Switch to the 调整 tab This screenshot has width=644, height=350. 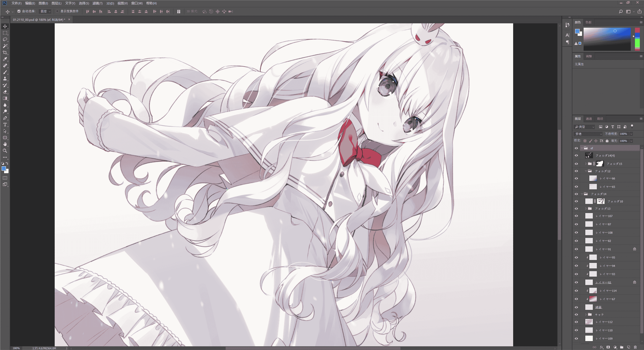pyautogui.click(x=589, y=56)
